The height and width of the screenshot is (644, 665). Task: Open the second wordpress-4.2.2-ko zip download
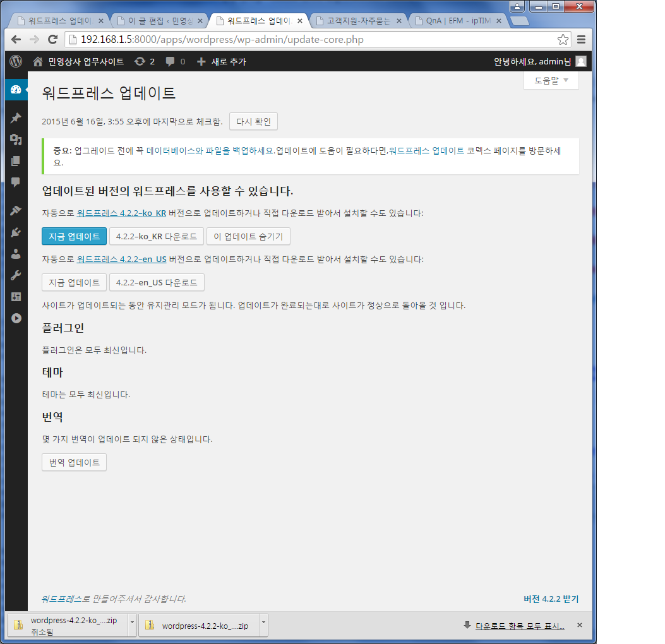pos(199,626)
